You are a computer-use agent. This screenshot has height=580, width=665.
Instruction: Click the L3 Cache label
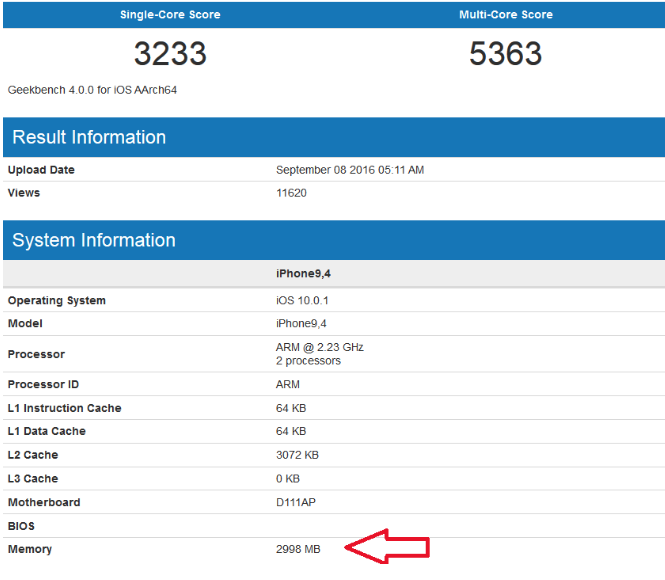point(33,478)
